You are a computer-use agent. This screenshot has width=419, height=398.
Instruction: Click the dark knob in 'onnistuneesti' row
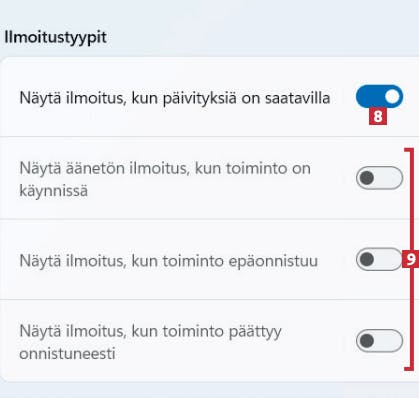[x=367, y=341]
